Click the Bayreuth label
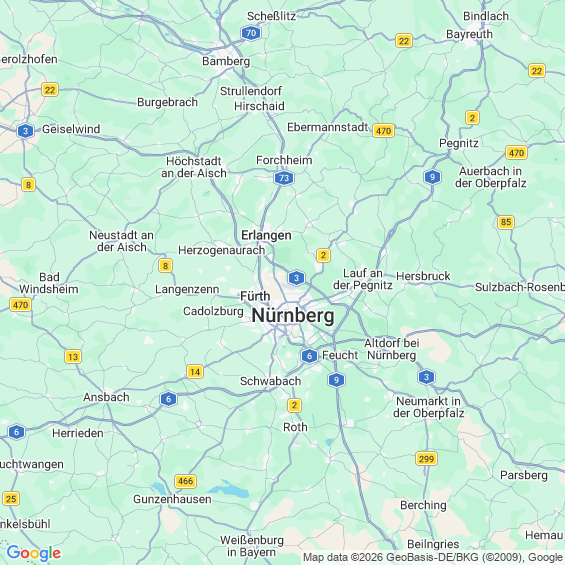Image resolution: width=565 pixels, height=565 pixels. point(469,34)
